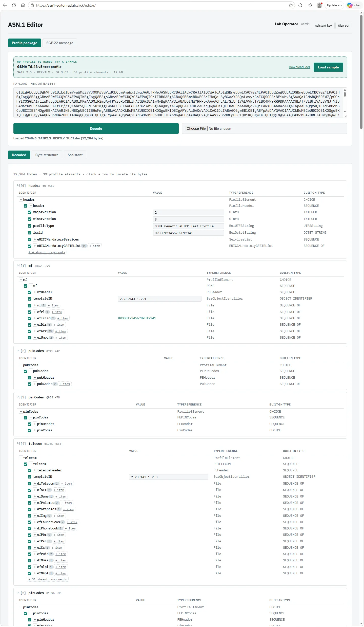Screen dimensions: 364x627
Task: Bookmark page with star icon
Action: [291, 5]
